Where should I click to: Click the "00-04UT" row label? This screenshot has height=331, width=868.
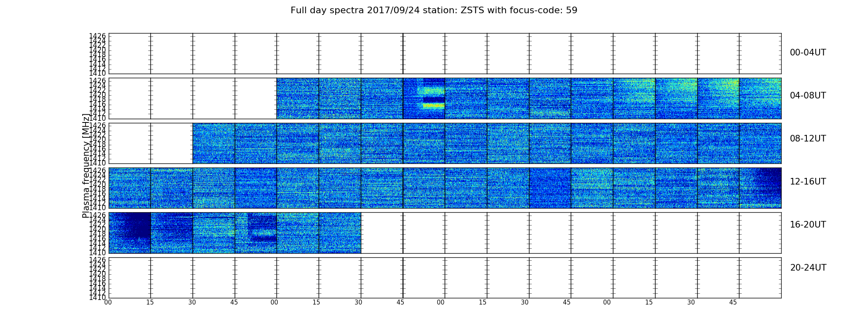click(x=808, y=53)
